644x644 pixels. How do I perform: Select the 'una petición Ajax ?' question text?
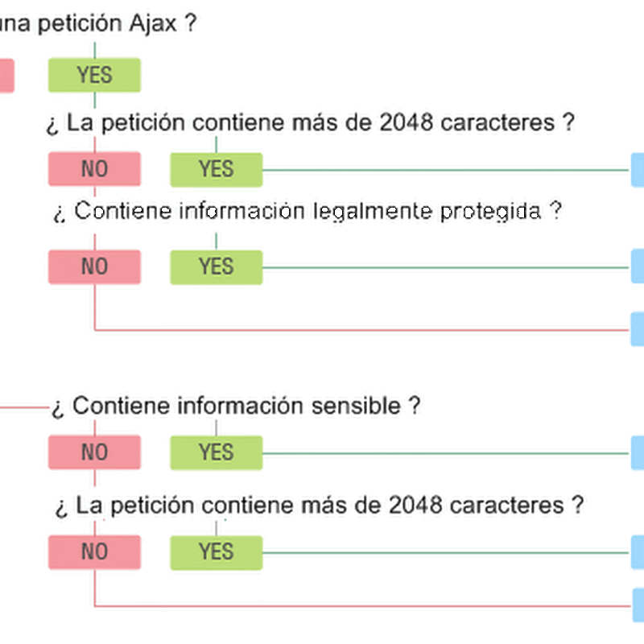point(98,23)
